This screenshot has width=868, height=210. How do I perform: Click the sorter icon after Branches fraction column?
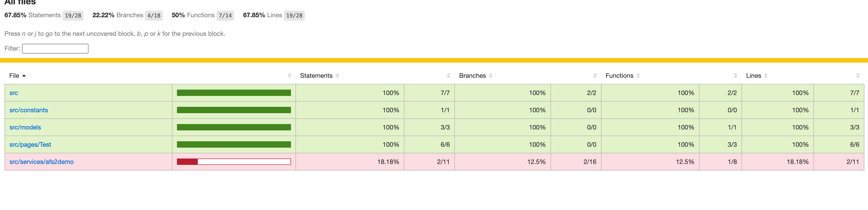coord(595,76)
